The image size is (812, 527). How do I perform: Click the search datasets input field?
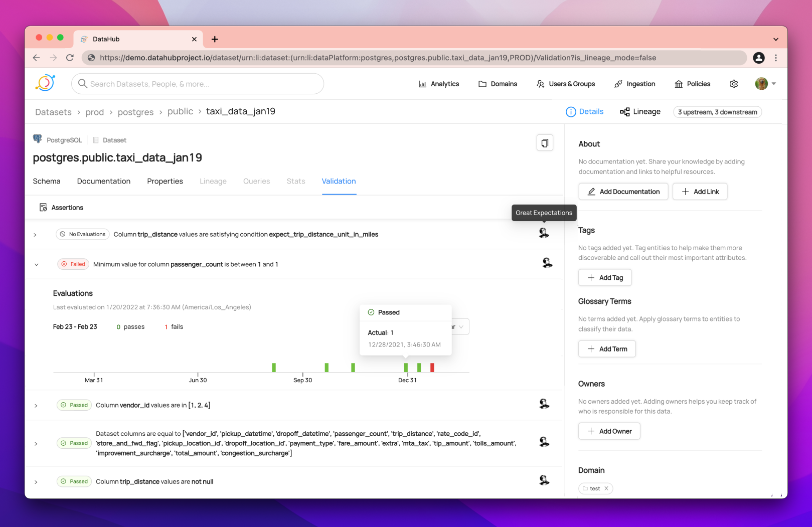click(198, 84)
